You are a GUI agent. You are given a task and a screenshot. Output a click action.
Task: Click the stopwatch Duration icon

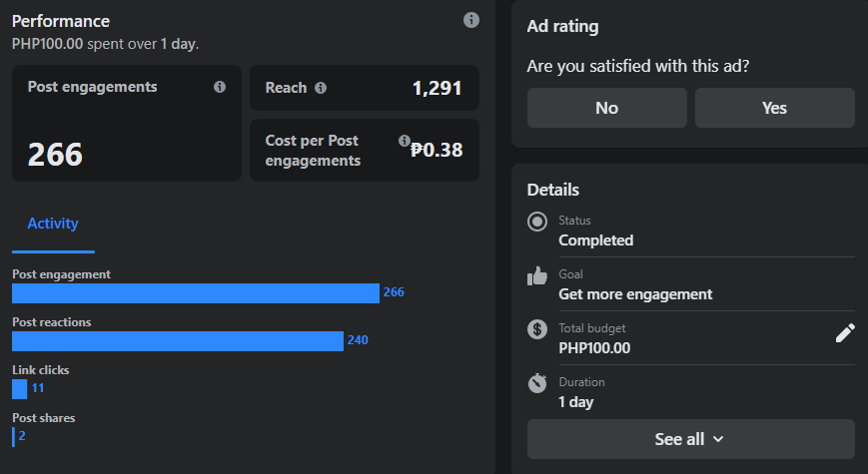coord(537,382)
